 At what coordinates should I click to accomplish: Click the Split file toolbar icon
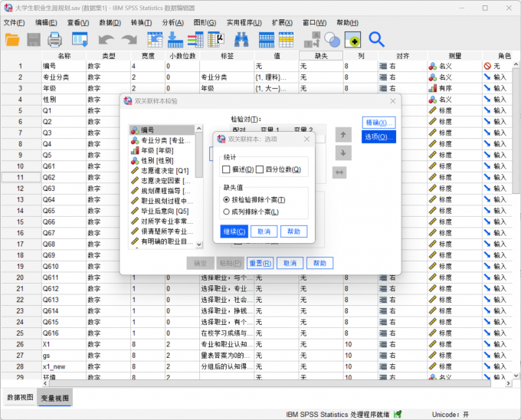click(312, 40)
